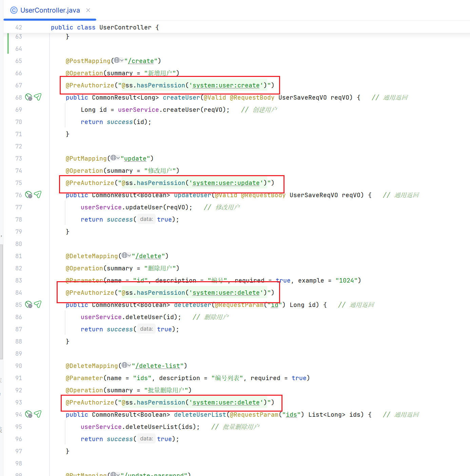Screen dimensions: 470x476
Task: Click 'system:user:delete' reference on line 93
Action: coord(226,402)
